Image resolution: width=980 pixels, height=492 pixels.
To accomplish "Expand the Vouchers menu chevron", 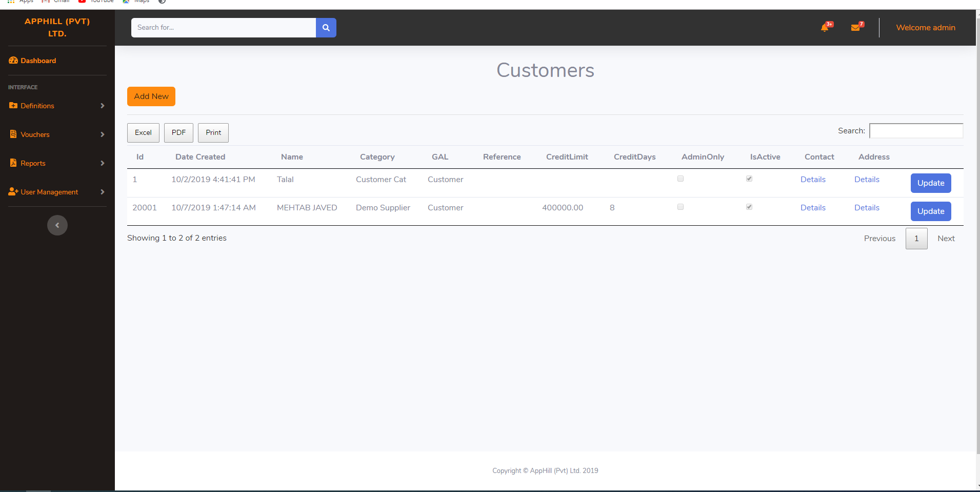I will (x=103, y=134).
